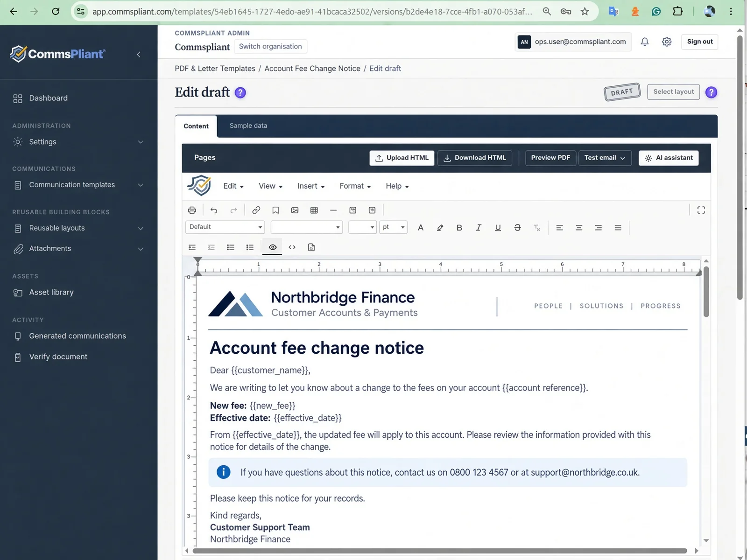Open the highlight color tool

(440, 228)
